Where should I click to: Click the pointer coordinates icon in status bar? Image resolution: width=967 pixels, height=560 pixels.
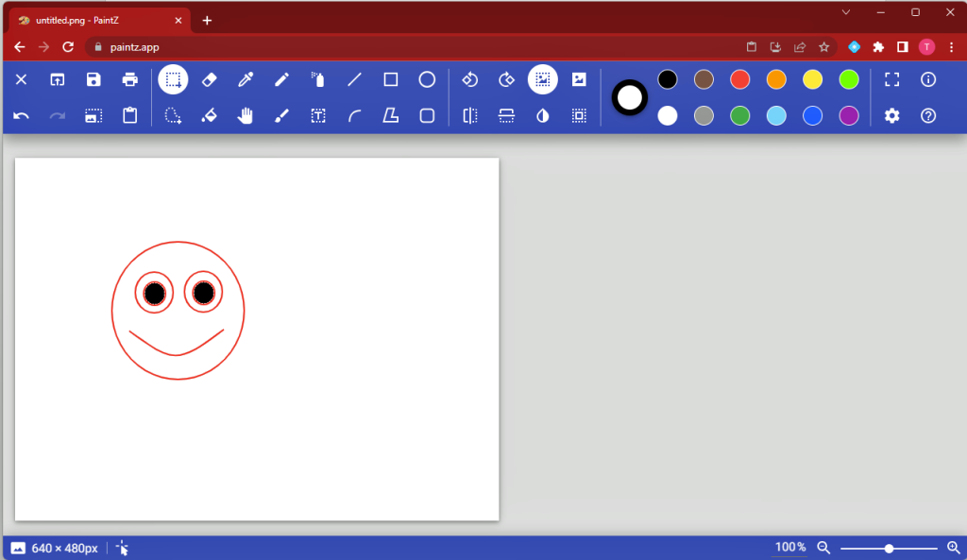[x=122, y=548]
